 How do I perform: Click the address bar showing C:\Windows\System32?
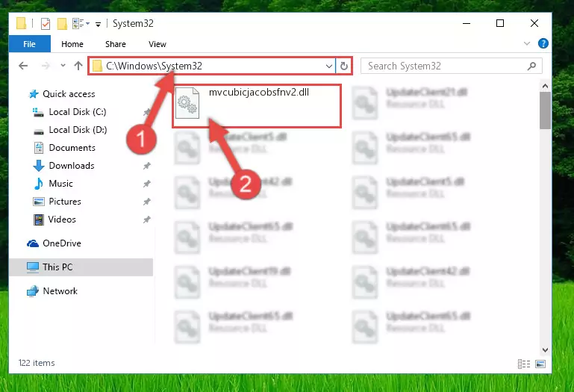coord(211,66)
